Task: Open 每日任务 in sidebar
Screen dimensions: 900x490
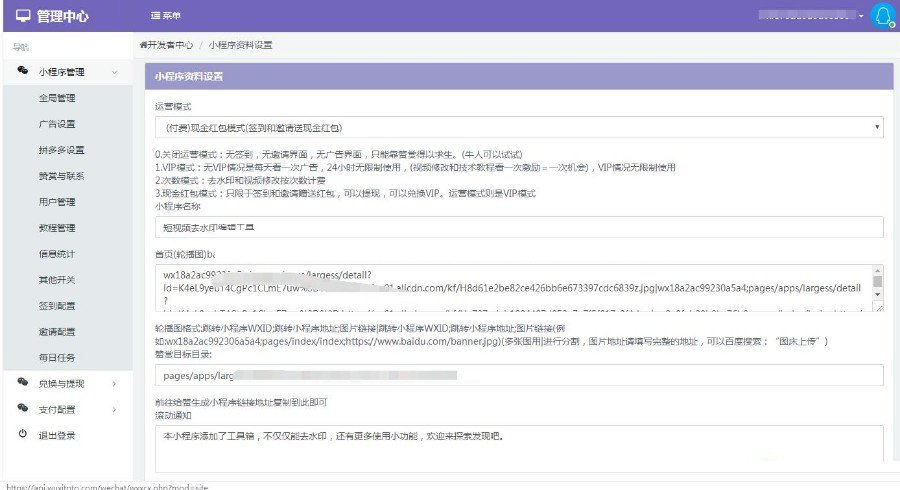Action: coord(57,357)
